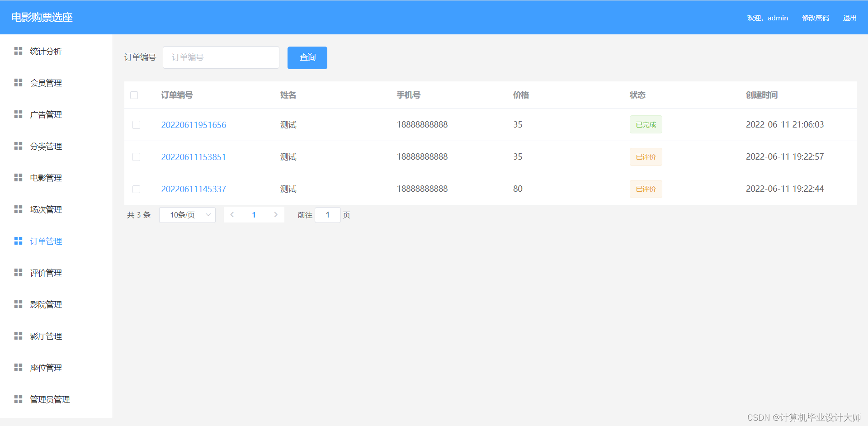
Task: Click the 手机号 column header
Action: point(409,95)
